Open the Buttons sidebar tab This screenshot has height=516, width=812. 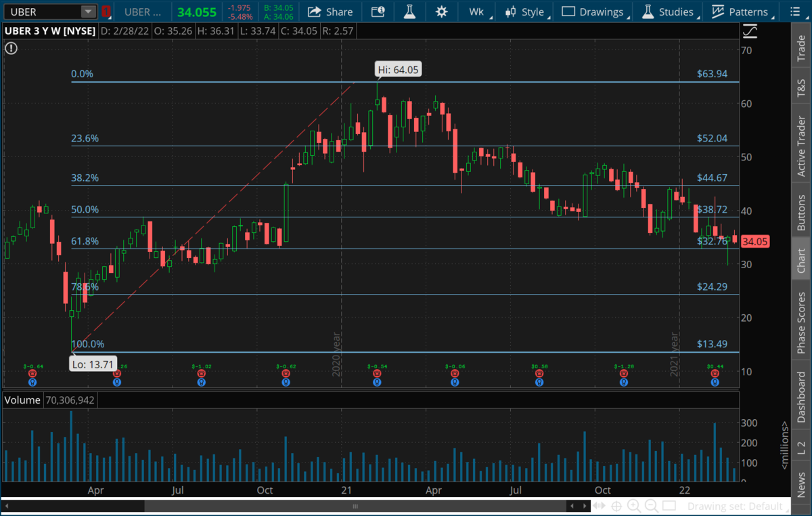802,213
